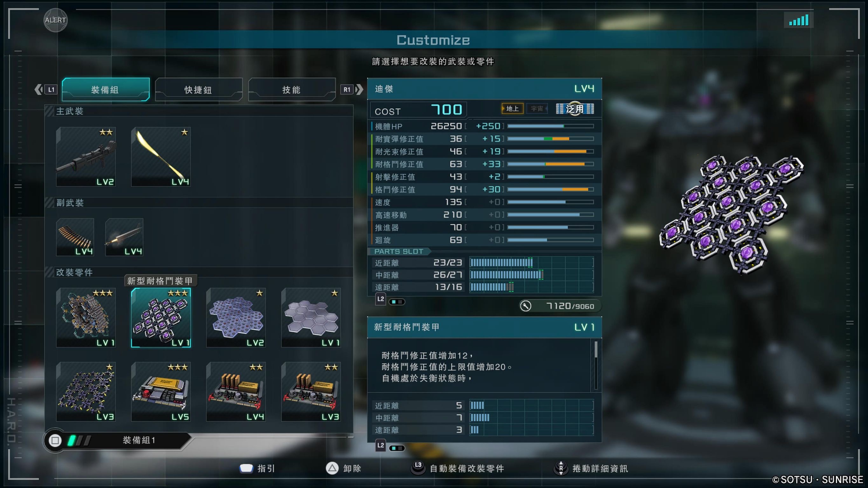Choose the silver hexagon armor LV1 part
Screen dimensions: 868x488
click(x=311, y=317)
